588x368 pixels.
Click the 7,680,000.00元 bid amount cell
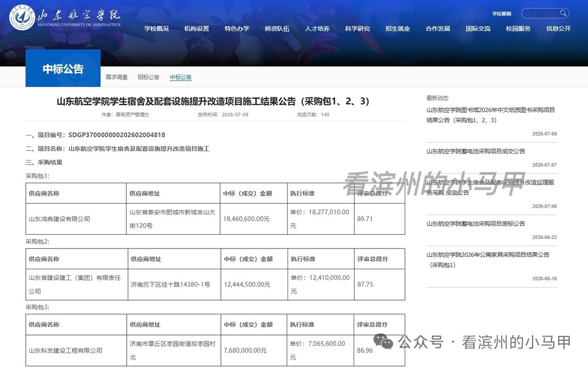254,350
